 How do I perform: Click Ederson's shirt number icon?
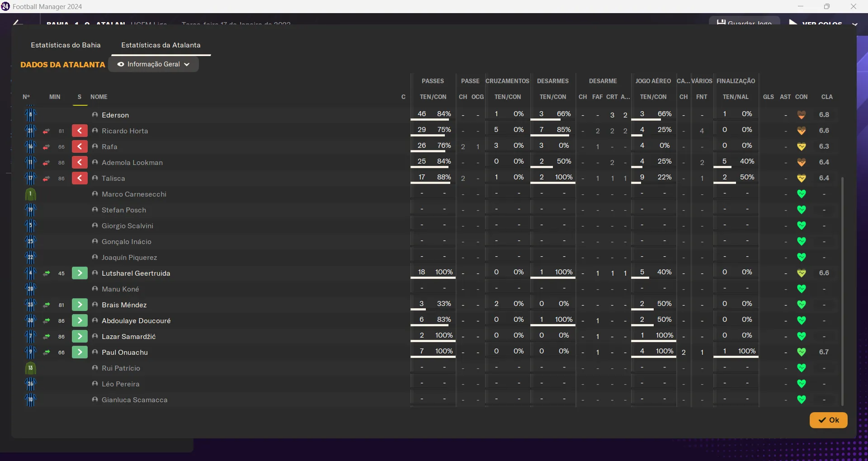click(x=30, y=115)
